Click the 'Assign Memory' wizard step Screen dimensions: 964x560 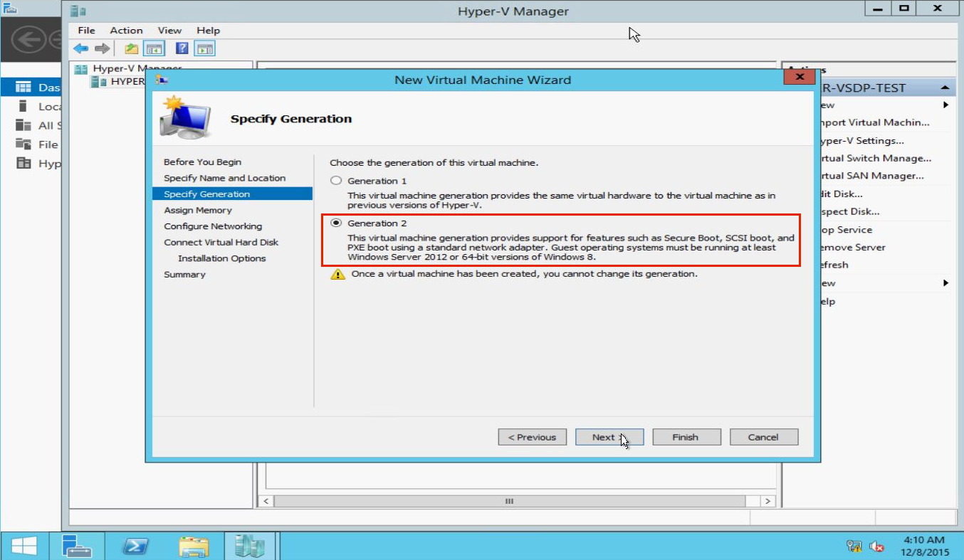click(198, 211)
